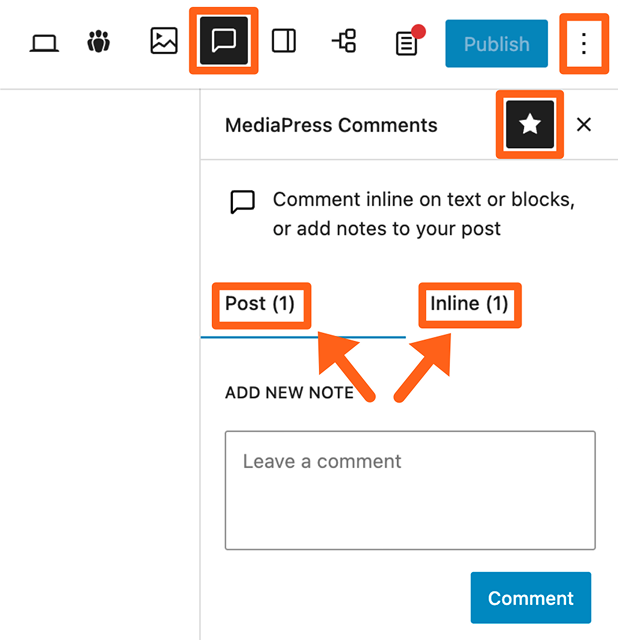Screen dimensions: 618x640
Task: Switch to the Inline (1) tab
Action: (x=469, y=304)
